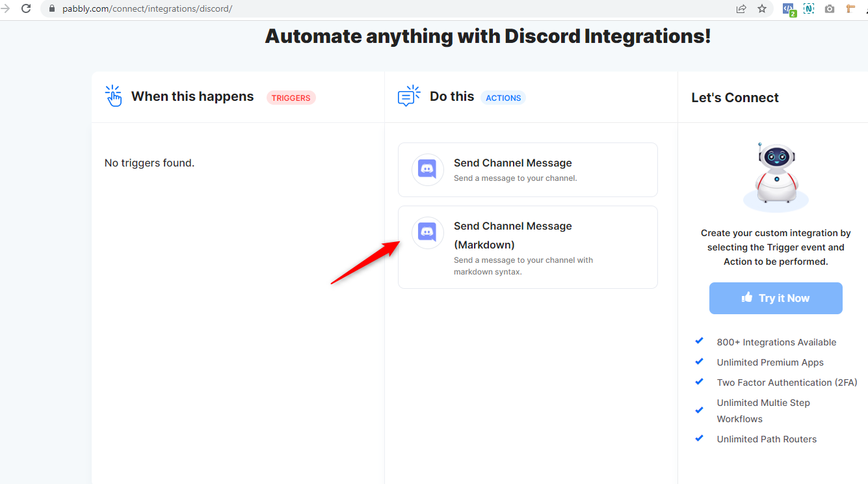Click the pabbly.com address bar URL
The height and width of the screenshot is (484, 868).
pos(147,8)
